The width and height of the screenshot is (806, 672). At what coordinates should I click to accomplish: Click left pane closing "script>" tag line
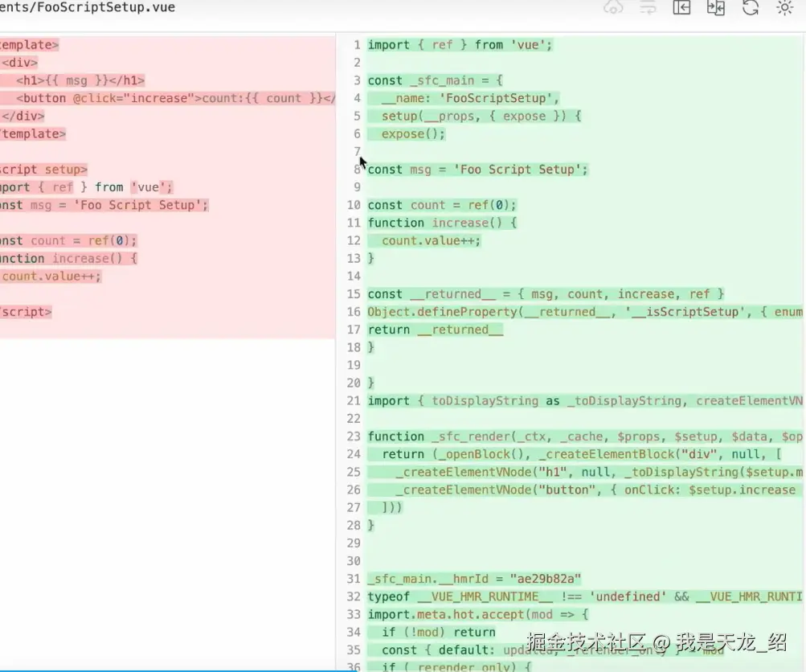click(26, 312)
